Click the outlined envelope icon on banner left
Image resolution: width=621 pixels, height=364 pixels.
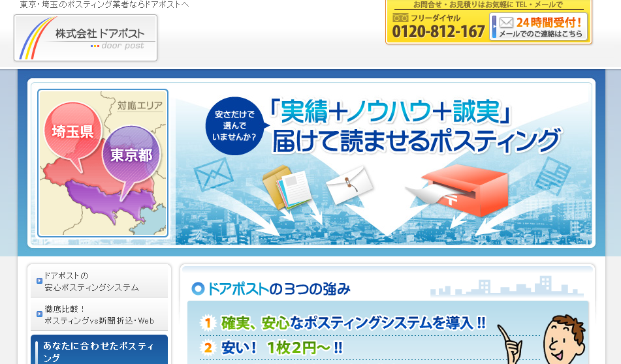click(214, 174)
